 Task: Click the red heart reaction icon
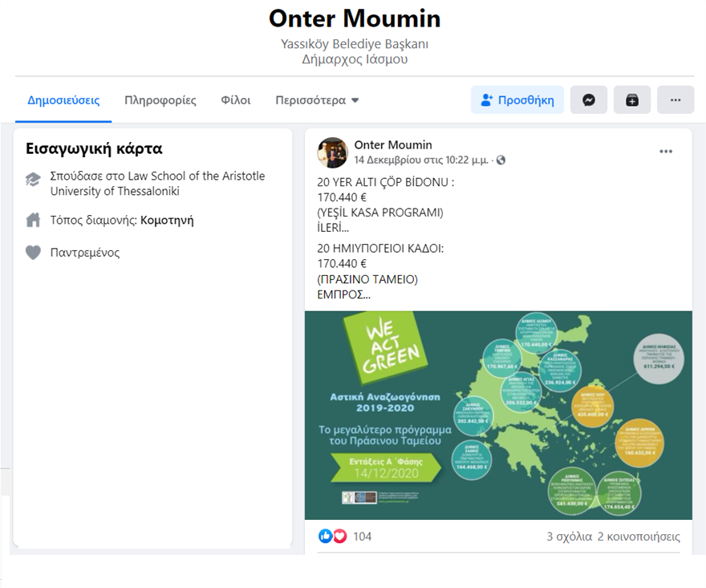(339, 536)
